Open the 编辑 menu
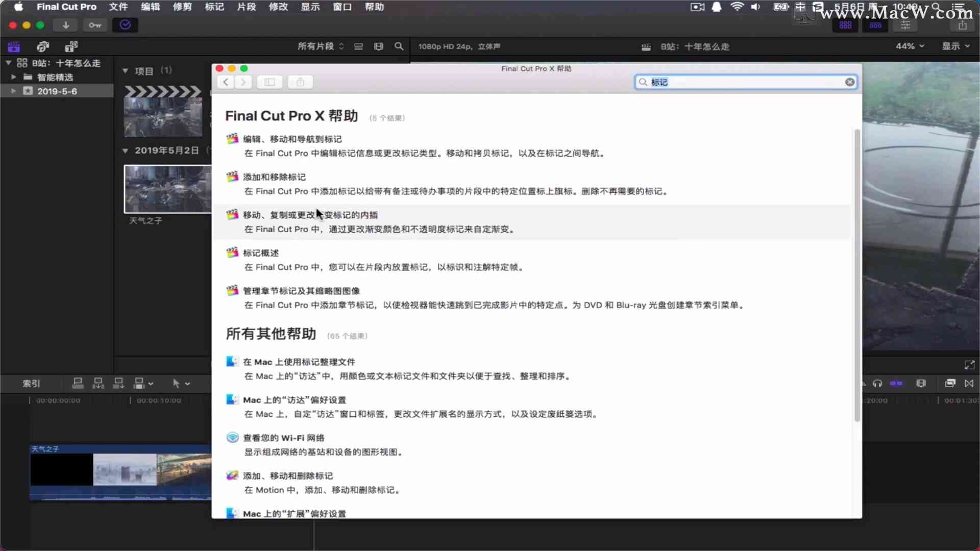This screenshot has width=980, height=551. click(151, 7)
